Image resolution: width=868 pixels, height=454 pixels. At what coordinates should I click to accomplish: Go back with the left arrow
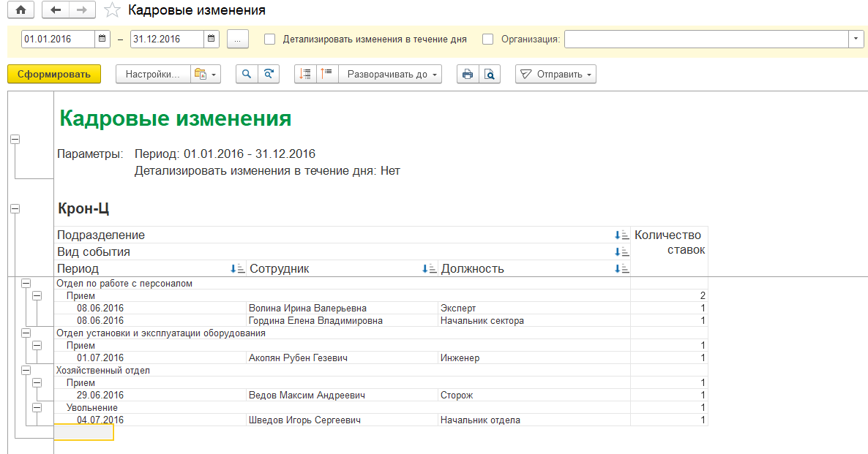56,10
